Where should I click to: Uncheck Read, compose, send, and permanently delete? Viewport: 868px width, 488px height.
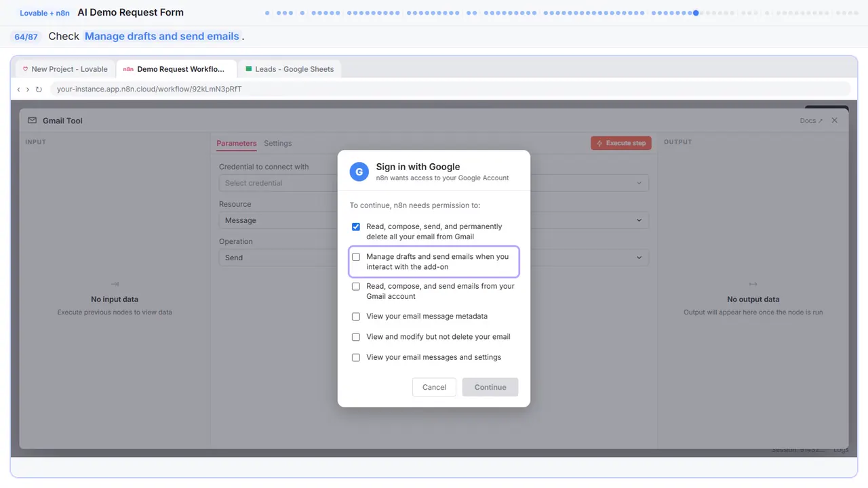pyautogui.click(x=356, y=227)
